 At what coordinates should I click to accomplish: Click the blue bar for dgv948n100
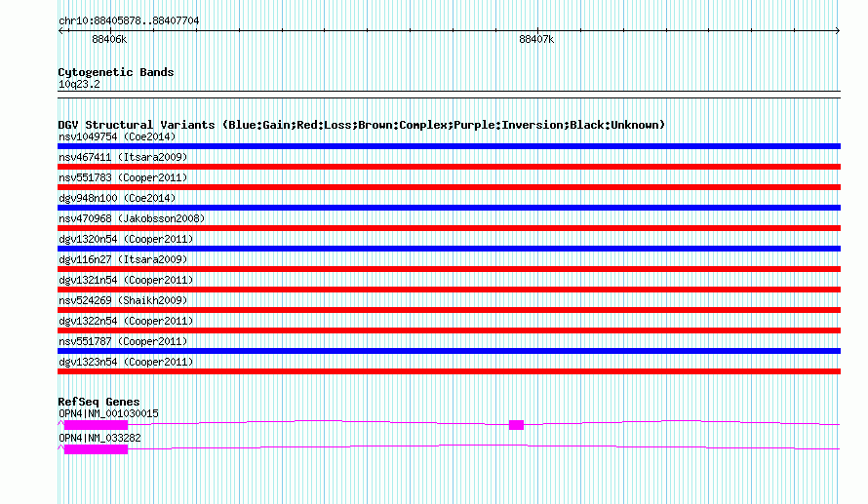click(x=449, y=208)
